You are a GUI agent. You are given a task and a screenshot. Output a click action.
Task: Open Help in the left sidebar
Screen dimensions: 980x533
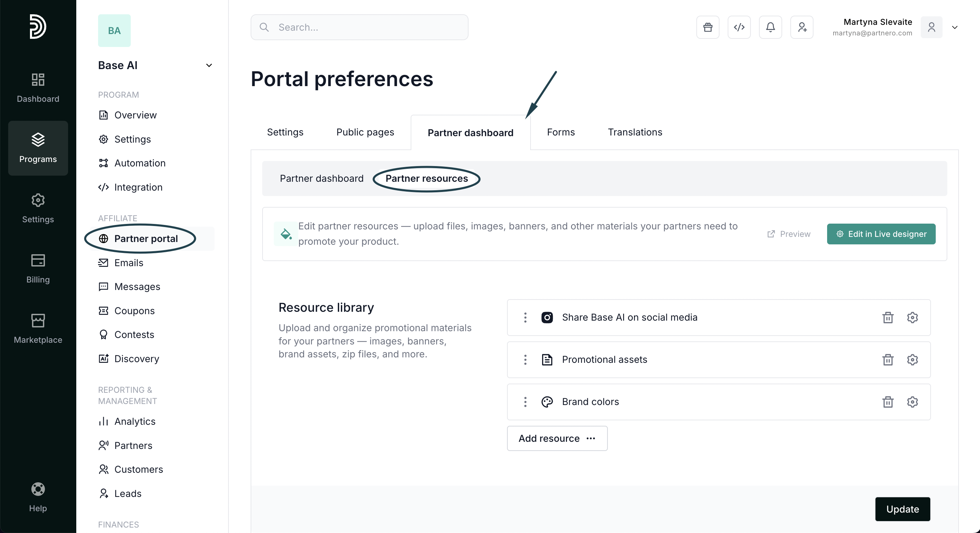[38, 497]
